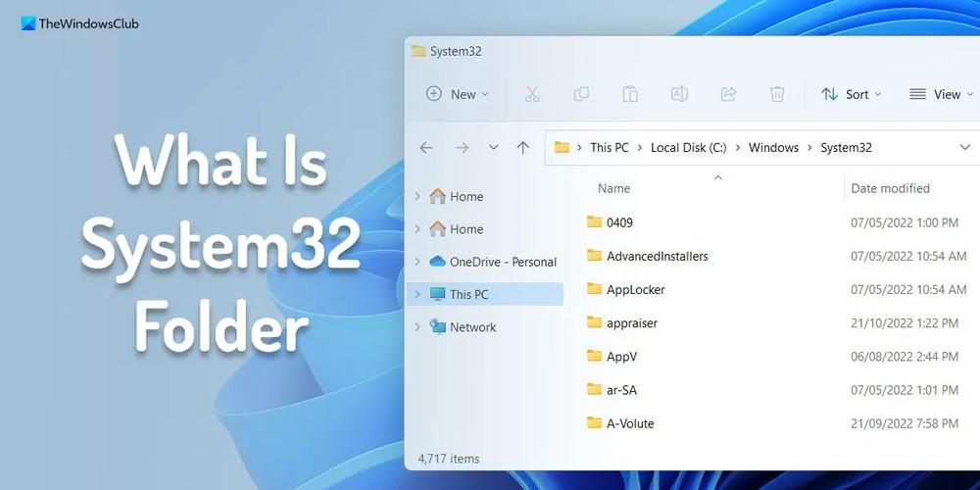
Task: Click the Cut scissors icon
Action: pos(532,94)
